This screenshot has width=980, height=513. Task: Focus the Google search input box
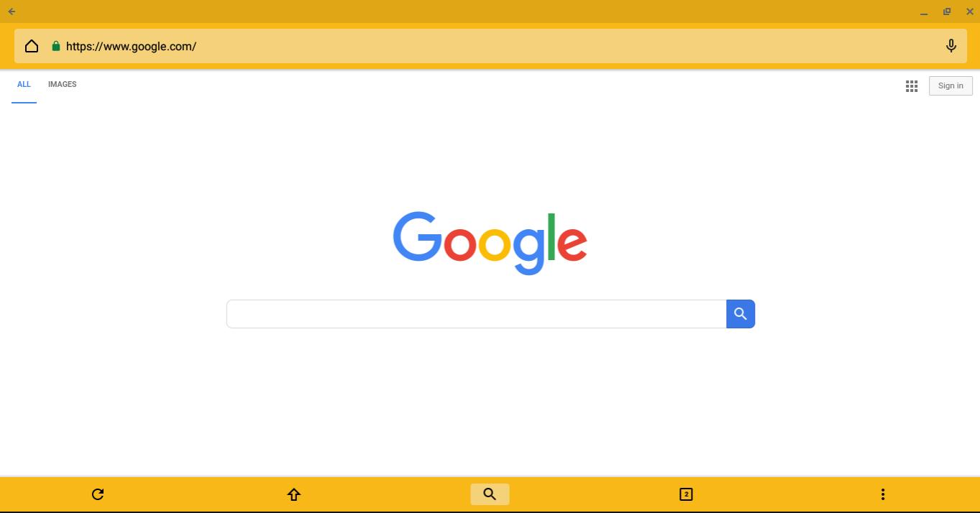pyautogui.click(x=476, y=314)
